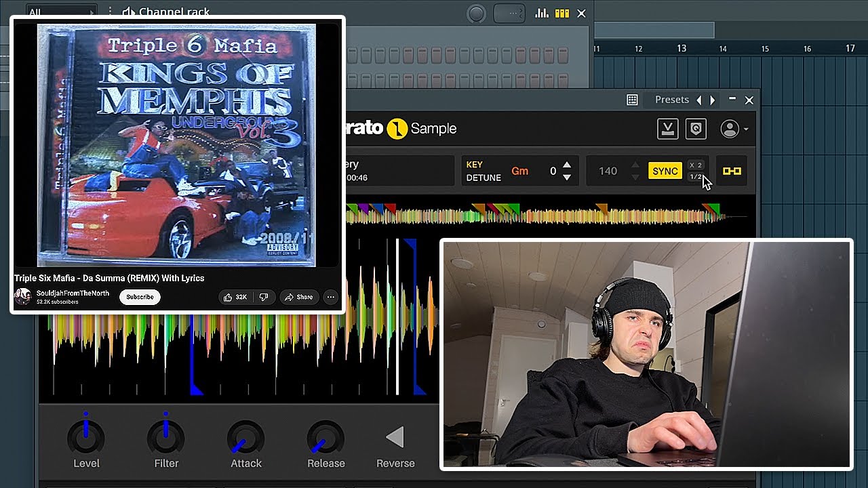Screen dimensions: 868x488
Task: Adjust the Filter knob
Action: [166, 438]
